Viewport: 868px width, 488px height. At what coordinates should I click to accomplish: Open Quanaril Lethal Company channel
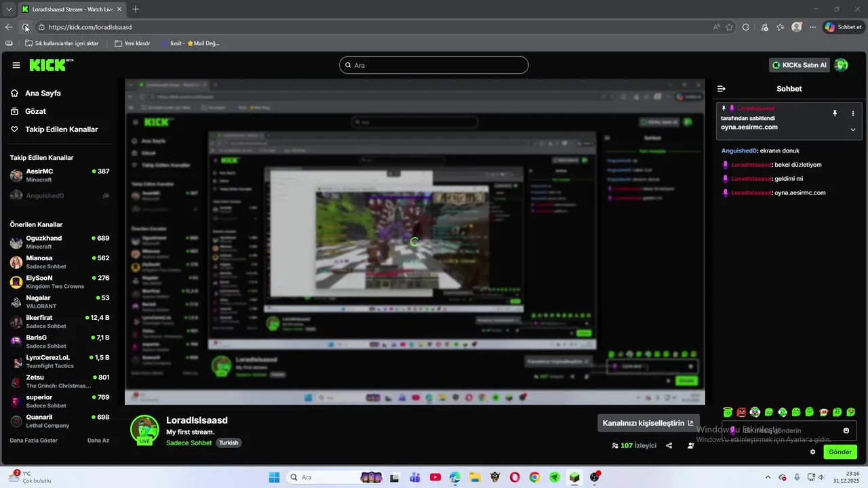[60, 422]
